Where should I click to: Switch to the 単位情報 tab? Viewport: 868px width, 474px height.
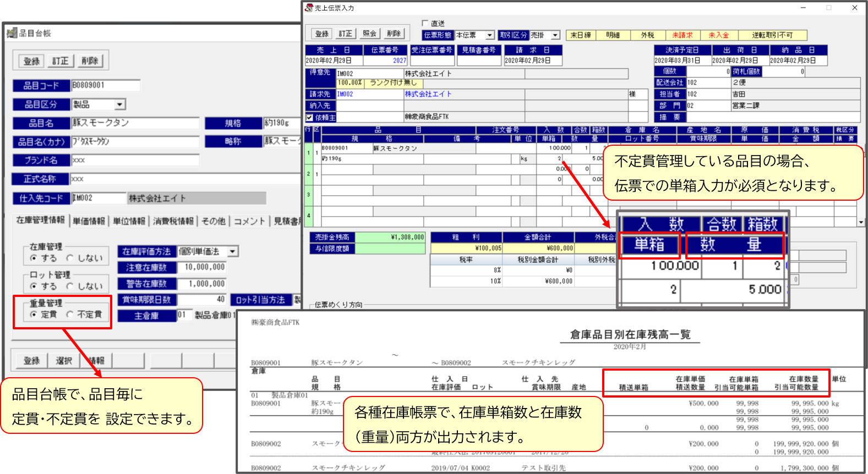point(129,221)
